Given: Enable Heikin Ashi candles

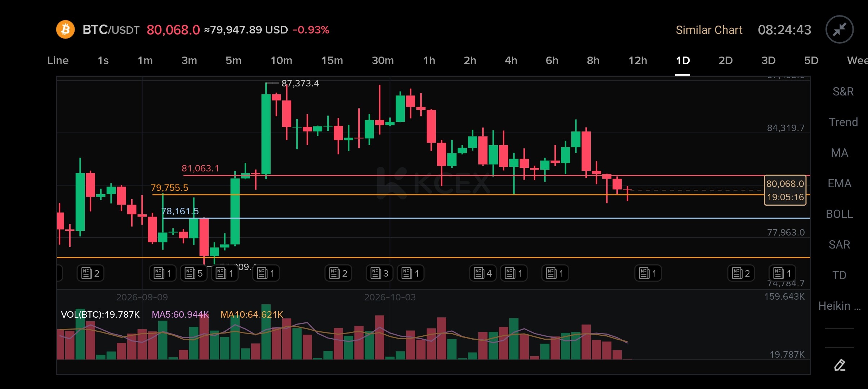Looking at the screenshot, I should click(x=840, y=306).
